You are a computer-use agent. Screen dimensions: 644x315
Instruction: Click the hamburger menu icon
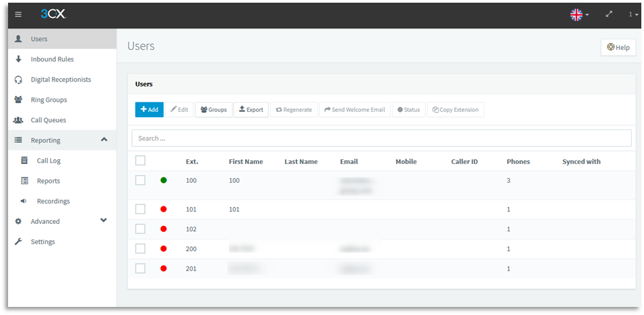click(x=18, y=14)
